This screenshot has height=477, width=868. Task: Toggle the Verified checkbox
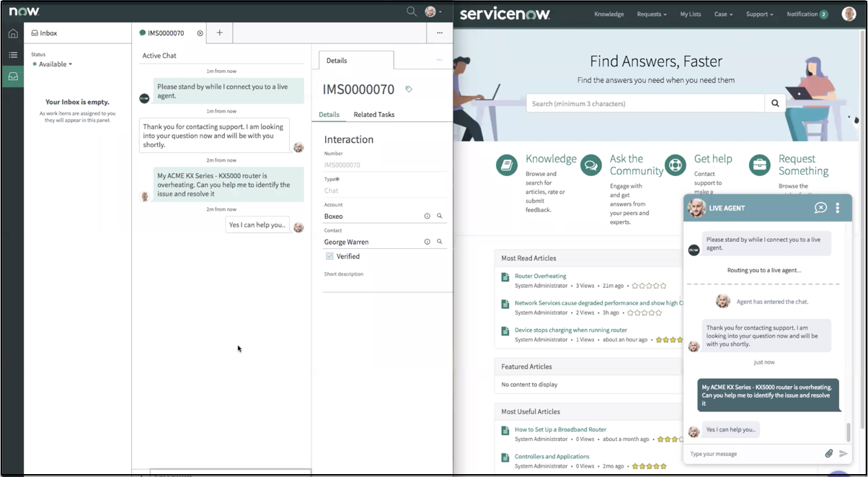point(329,256)
